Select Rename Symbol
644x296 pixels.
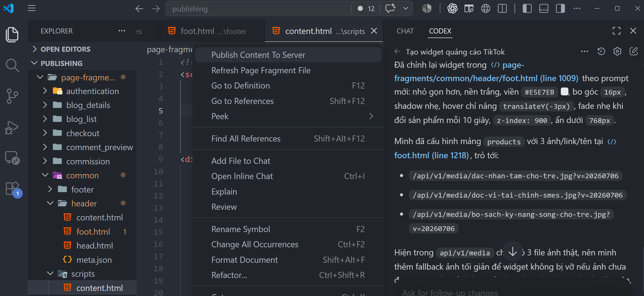(x=288, y=229)
